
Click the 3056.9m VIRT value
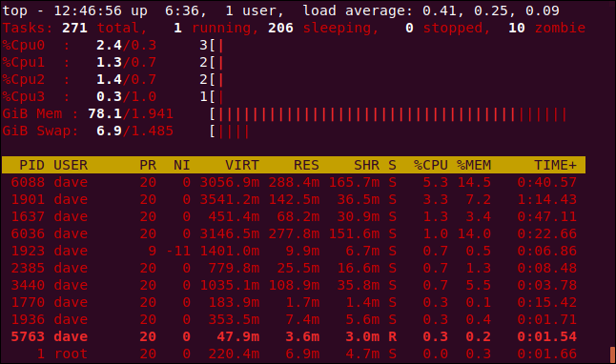pos(230,183)
